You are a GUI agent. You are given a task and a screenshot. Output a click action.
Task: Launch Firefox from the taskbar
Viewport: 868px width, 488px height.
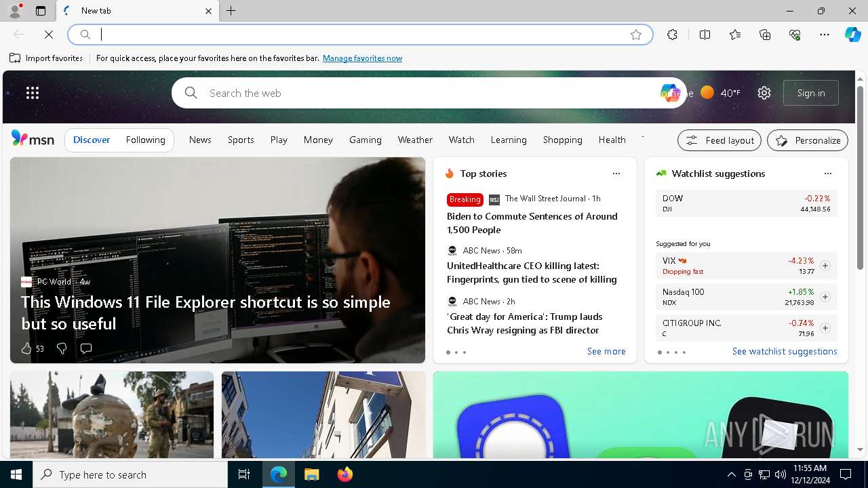[x=345, y=474]
